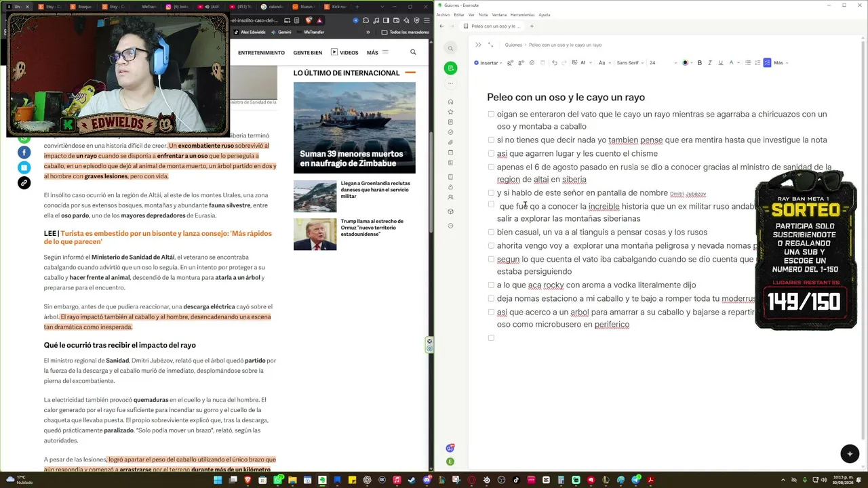Viewport: 868px width, 488px height.
Task: Toggle checklist button in Evernote toolbar
Action: [x=767, y=62]
